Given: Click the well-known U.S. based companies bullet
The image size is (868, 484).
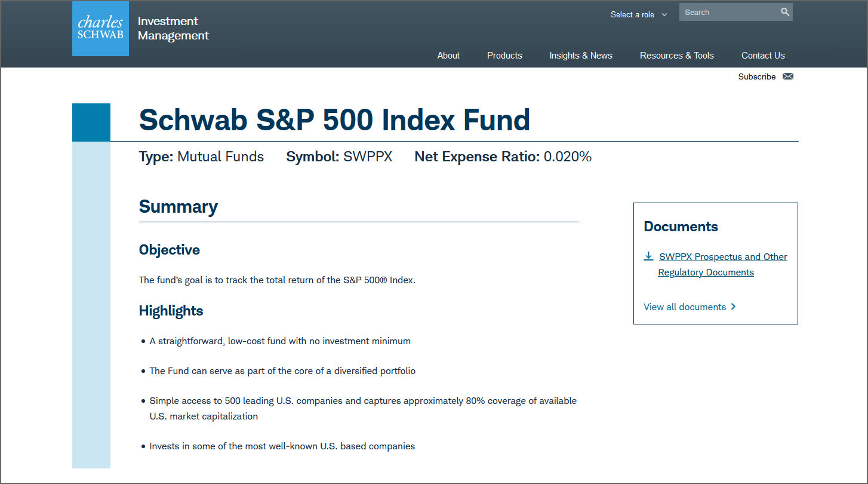Looking at the screenshot, I should pos(282,446).
